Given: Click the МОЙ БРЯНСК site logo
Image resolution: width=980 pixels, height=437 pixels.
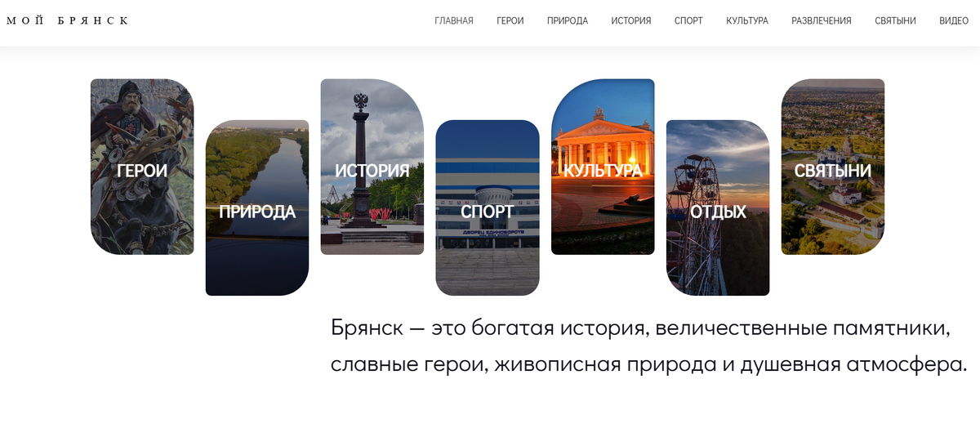Looking at the screenshot, I should [x=67, y=20].
